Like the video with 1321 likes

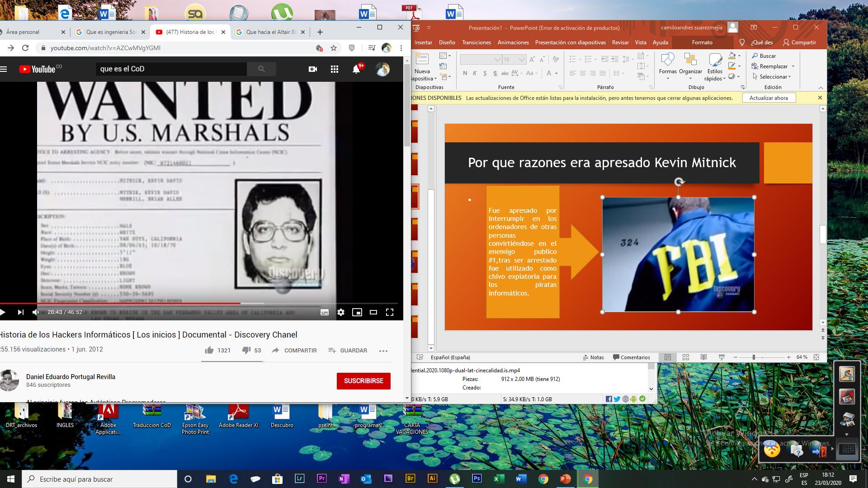209,350
